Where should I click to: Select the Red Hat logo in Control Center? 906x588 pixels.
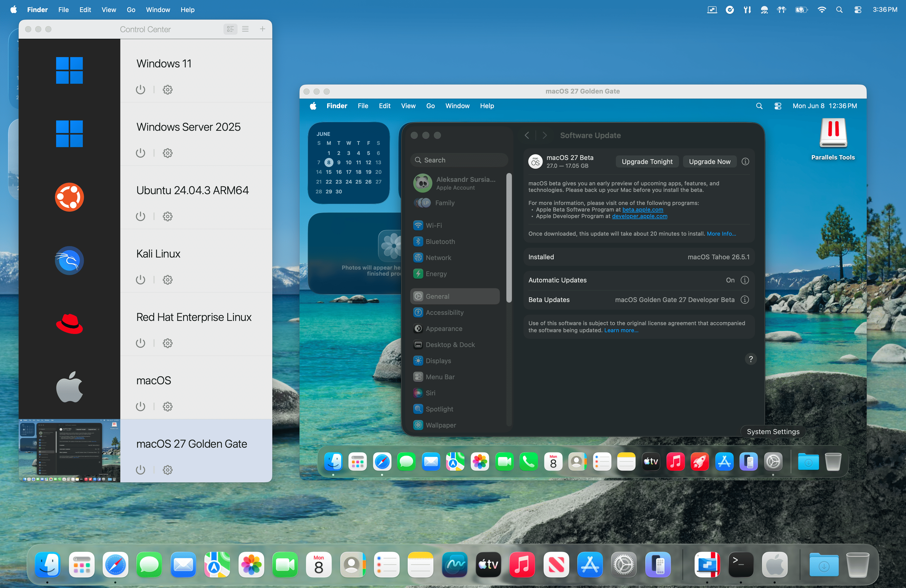tap(69, 324)
